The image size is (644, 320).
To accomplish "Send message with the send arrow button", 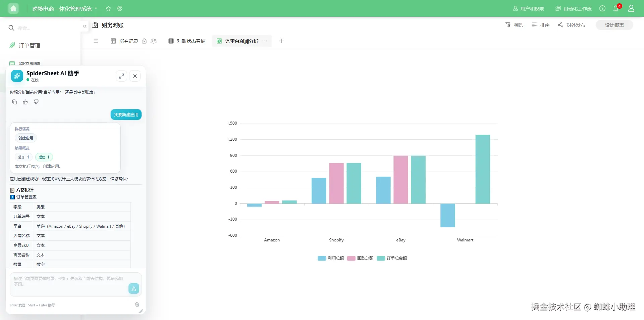I will tap(134, 288).
